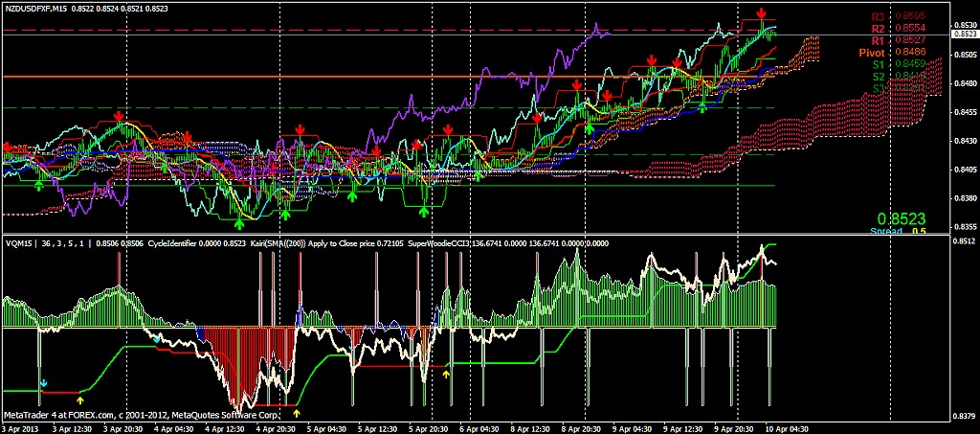Image resolution: width=980 pixels, height=434 pixels.
Task: Select the R3 resistance level label
Action: (x=878, y=16)
